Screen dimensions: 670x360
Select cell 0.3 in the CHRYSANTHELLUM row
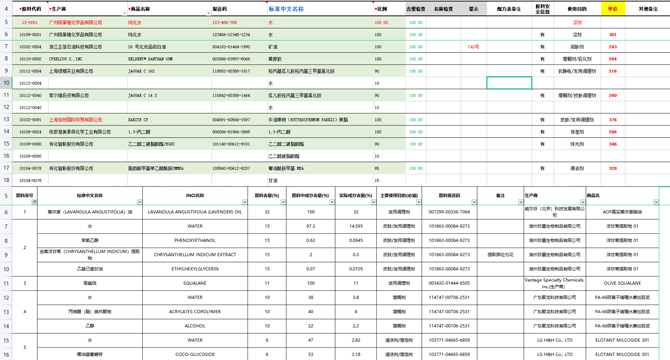pos(356,255)
